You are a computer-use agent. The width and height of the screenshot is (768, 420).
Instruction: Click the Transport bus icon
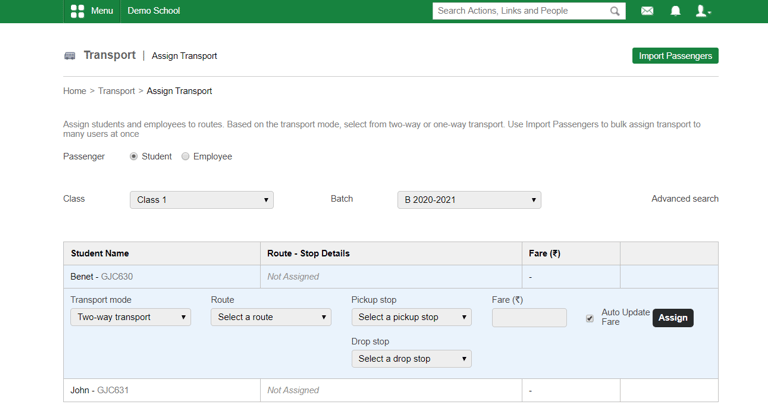click(70, 56)
